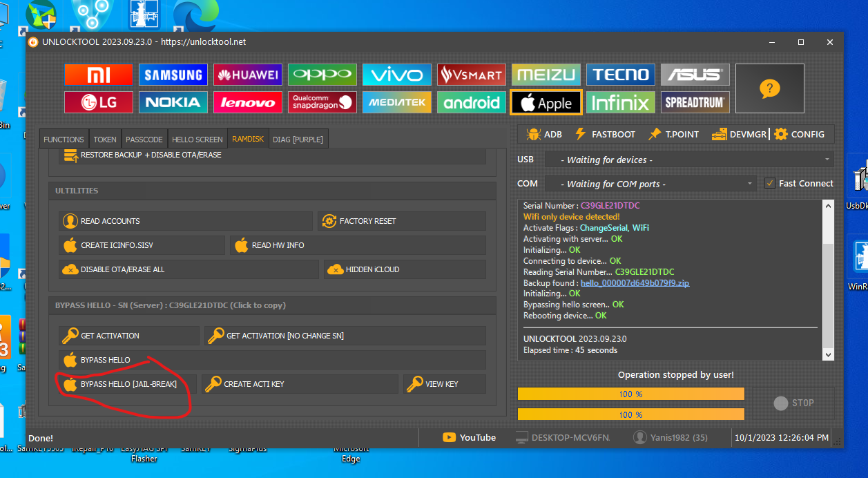Select the Vivo brand tile
The image size is (868, 478).
tap(397, 75)
